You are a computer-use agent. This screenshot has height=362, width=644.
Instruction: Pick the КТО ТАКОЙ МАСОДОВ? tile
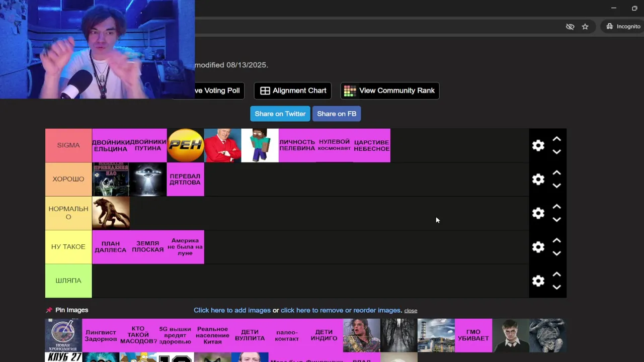138,335
